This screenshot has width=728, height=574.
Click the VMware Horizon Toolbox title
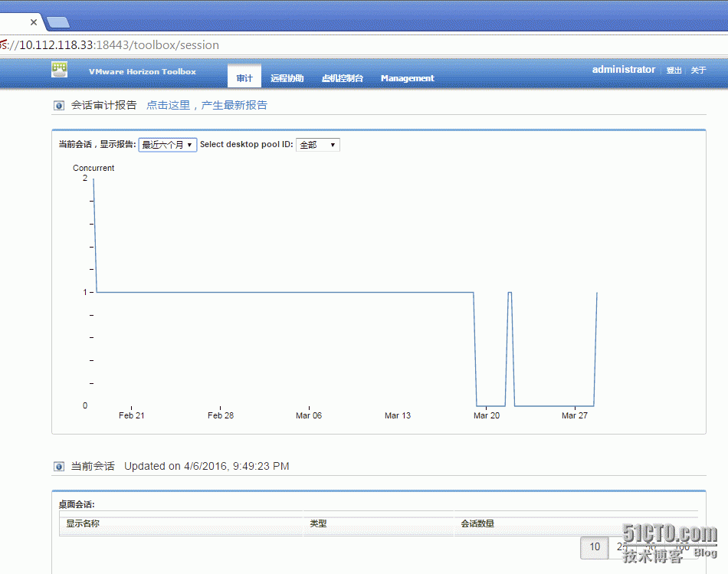coord(142,71)
